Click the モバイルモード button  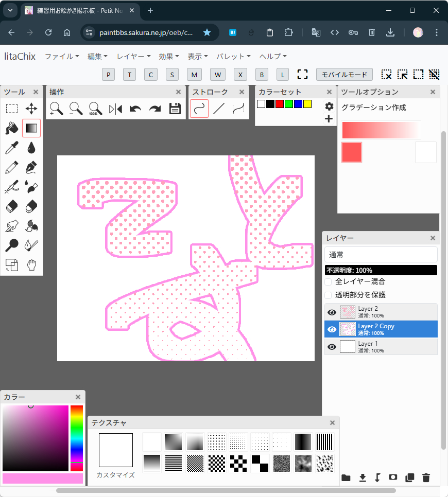[344, 75]
